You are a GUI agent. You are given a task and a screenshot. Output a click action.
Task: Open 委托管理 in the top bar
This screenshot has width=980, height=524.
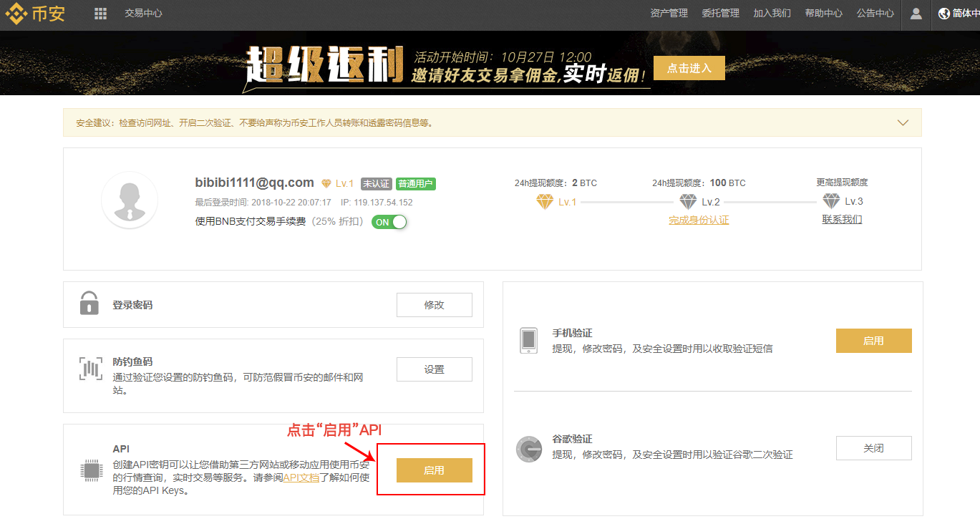[x=720, y=14]
